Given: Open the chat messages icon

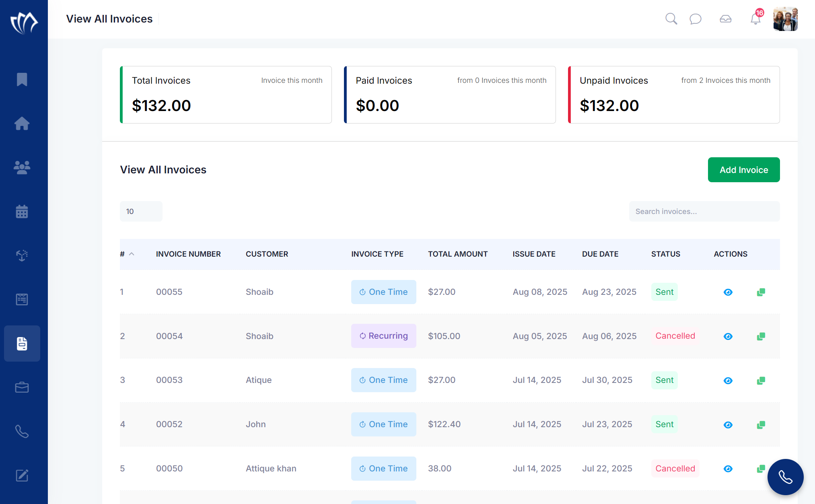Looking at the screenshot, I should coord(695,19).
